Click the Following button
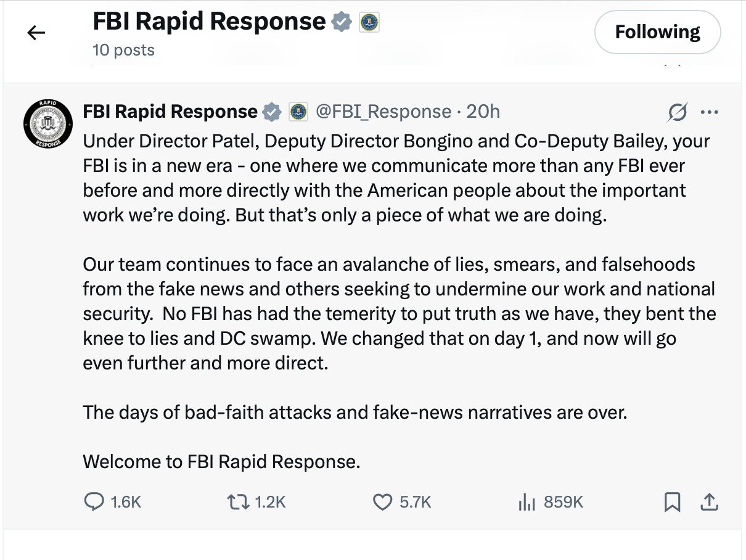The height and width of the screenshot is (560, 746). click(657, 32)
